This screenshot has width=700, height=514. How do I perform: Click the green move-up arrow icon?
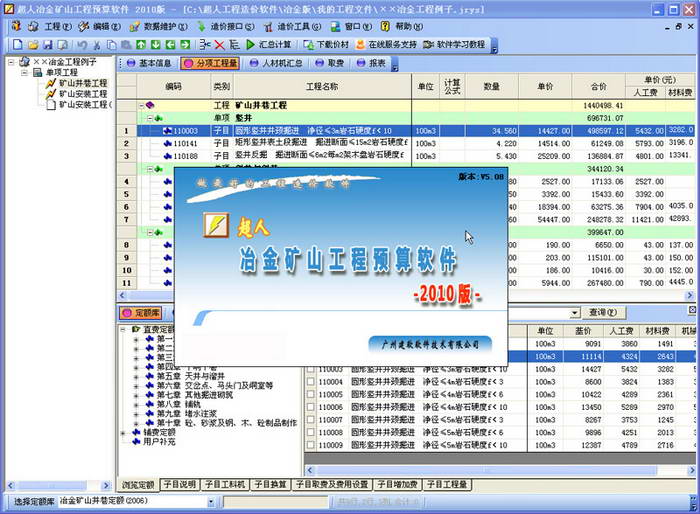coord(141,44)
